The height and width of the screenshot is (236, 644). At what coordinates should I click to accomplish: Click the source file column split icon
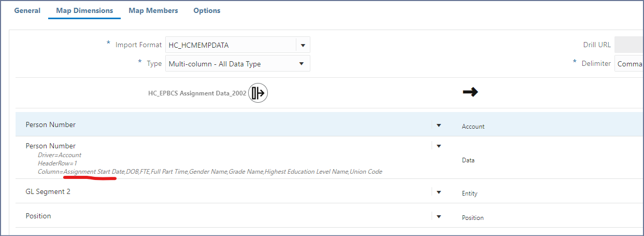pyautogui.click(x=257, y=93)
